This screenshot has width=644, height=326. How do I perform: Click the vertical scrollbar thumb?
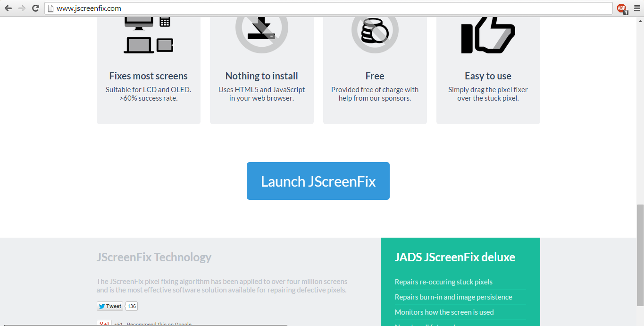pyautogui.click(x=640, y=255)
